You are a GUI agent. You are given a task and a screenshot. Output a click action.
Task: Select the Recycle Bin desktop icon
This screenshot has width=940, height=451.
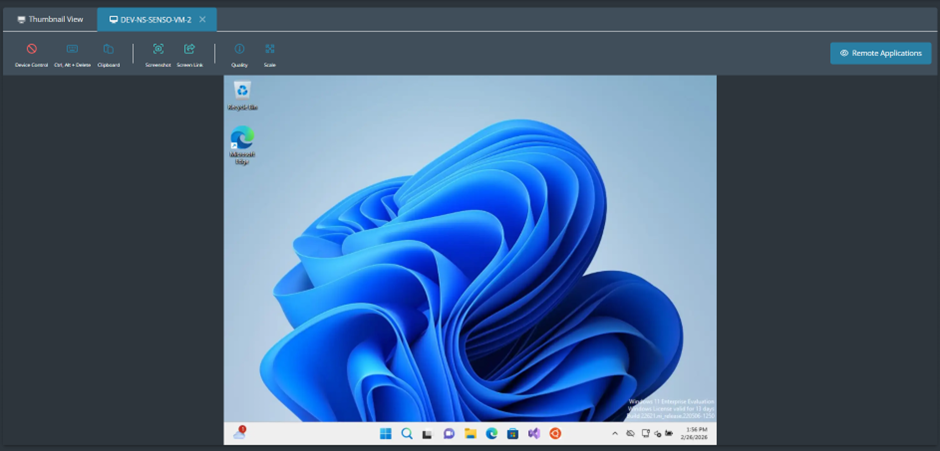[x=242, y=96]
